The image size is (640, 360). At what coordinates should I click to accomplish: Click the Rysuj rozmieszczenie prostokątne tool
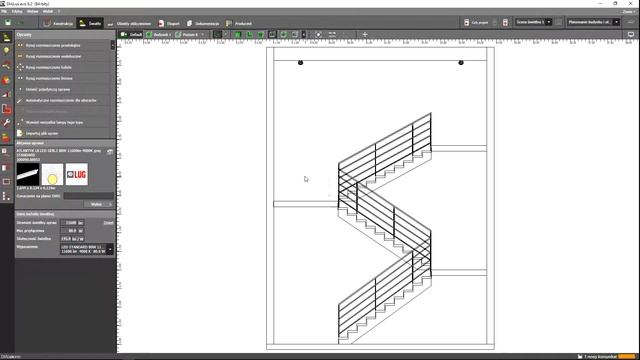[x=63, y=45]
